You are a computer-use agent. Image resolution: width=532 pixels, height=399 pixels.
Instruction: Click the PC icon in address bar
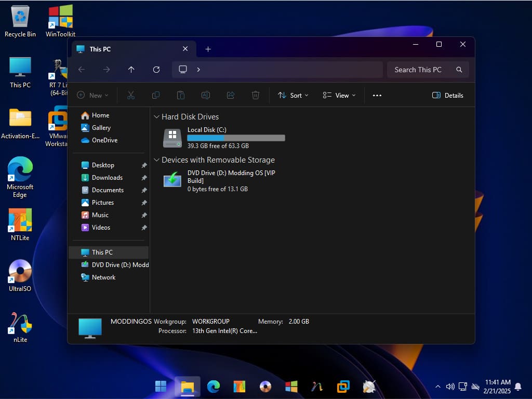point(183,69)
